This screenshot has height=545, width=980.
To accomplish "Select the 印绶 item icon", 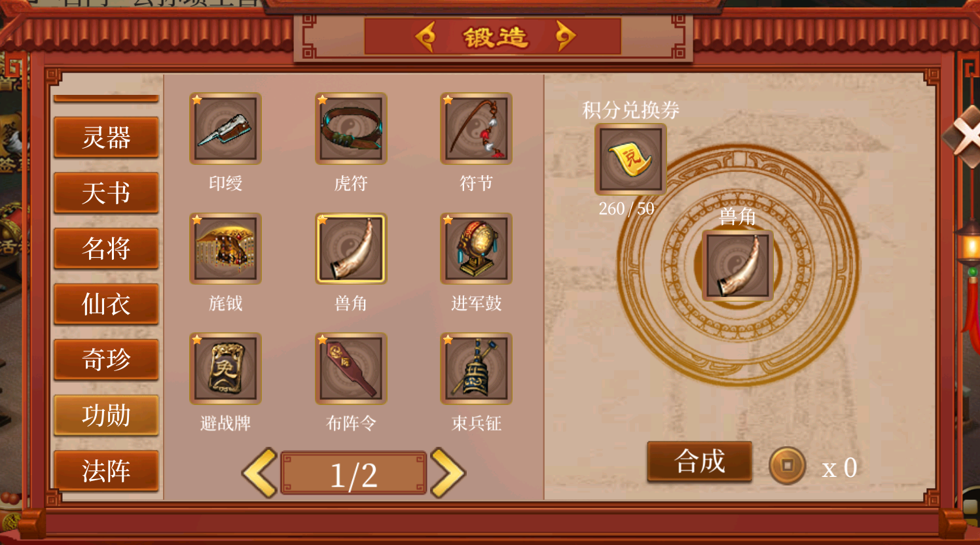I will tap(225, 128).
